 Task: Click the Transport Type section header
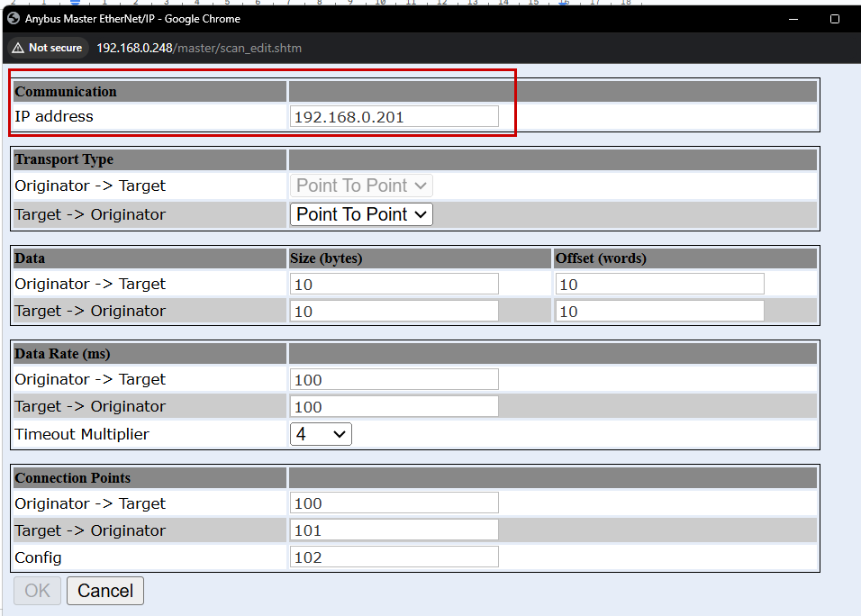click(x=64, y=159)
